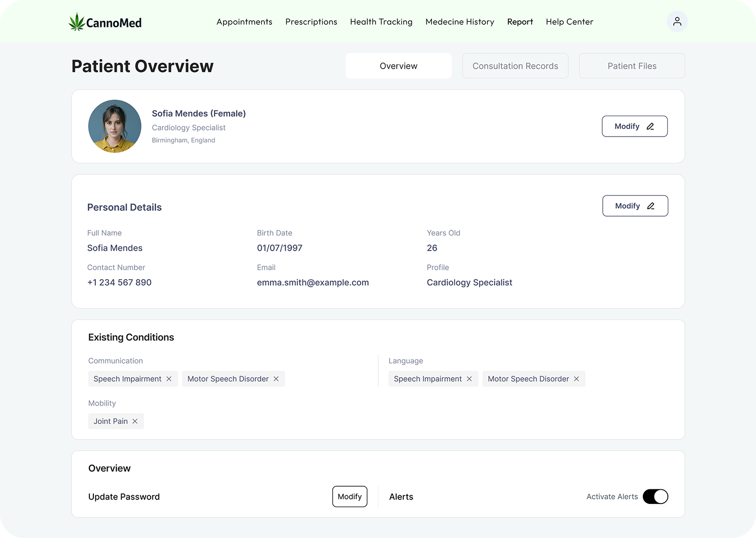
Task: Remove the Joint Pain mobility tag
Action: click(x=135, y=421)
